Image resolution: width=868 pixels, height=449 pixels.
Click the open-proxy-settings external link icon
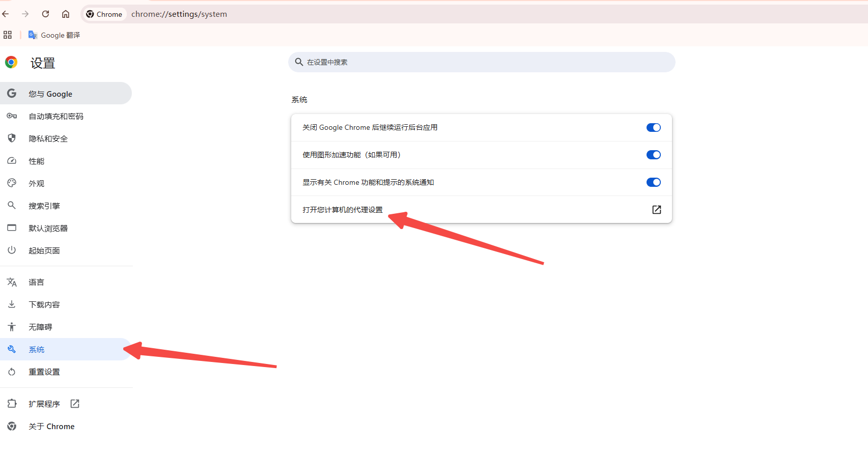click(x=656, y=210)
